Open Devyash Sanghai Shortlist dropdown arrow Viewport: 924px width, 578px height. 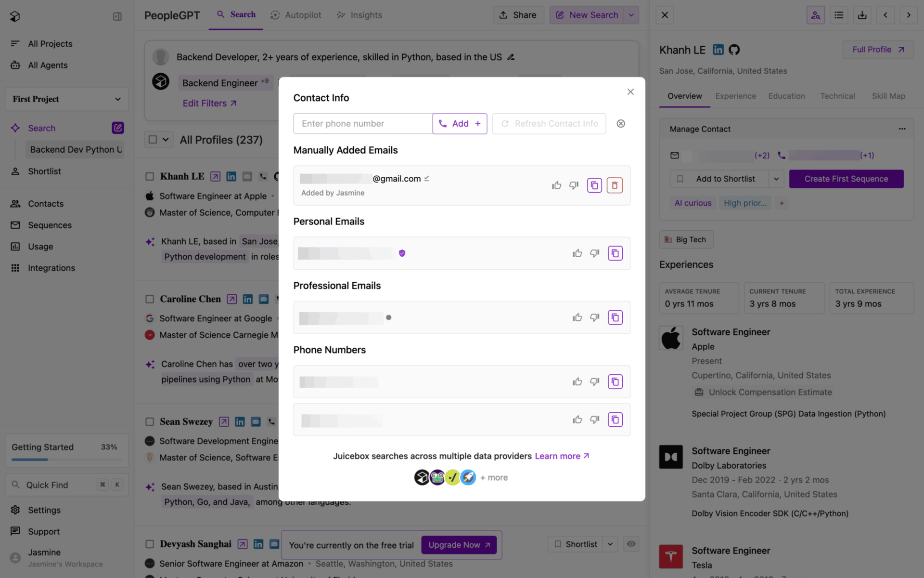point(610,544)
